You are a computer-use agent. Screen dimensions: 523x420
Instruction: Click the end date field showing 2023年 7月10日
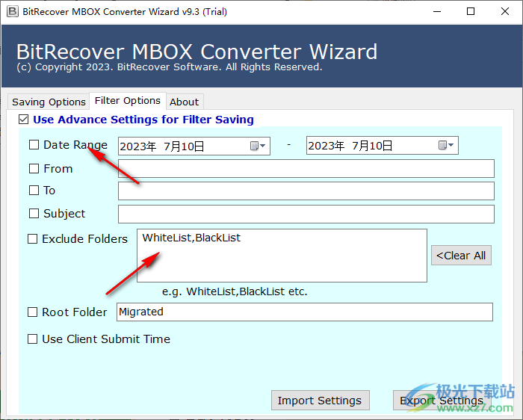click(x=350, y=146)
